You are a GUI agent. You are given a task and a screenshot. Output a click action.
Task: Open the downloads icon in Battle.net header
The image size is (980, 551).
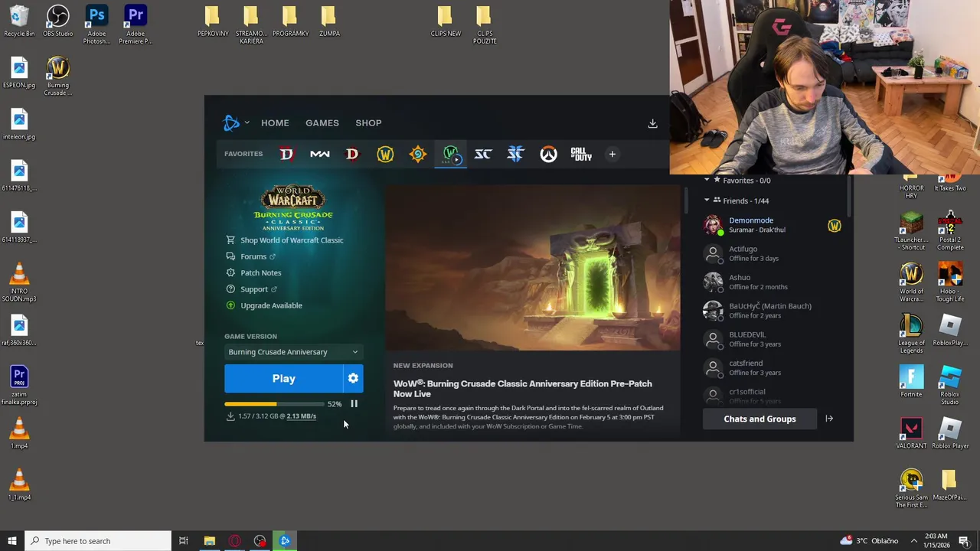652,123
